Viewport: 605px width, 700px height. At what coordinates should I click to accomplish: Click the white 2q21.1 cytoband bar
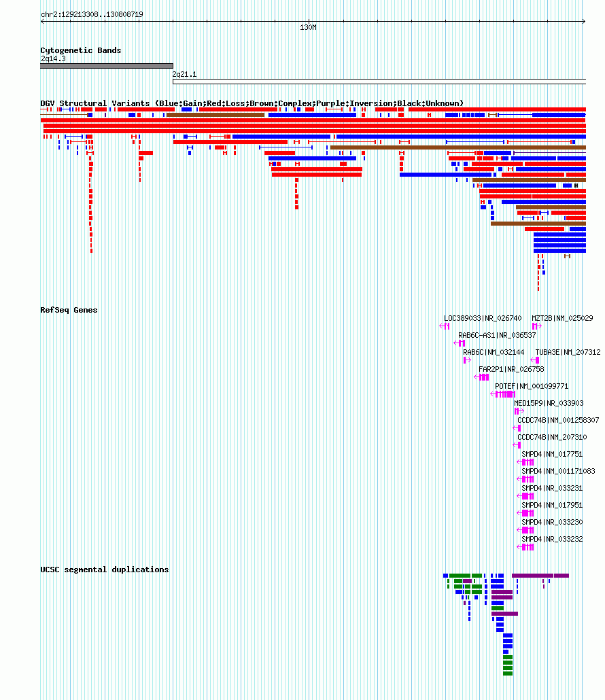379,82
